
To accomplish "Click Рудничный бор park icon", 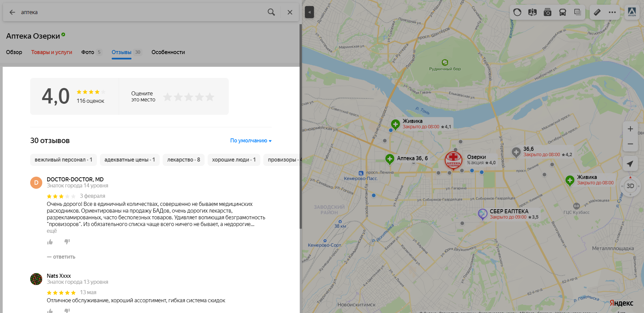I will point(445,62).
